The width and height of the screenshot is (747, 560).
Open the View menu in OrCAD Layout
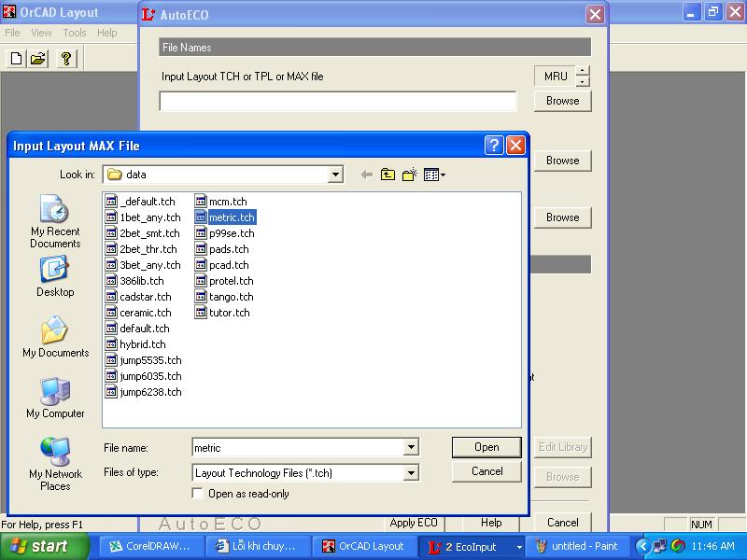[41, 33]
